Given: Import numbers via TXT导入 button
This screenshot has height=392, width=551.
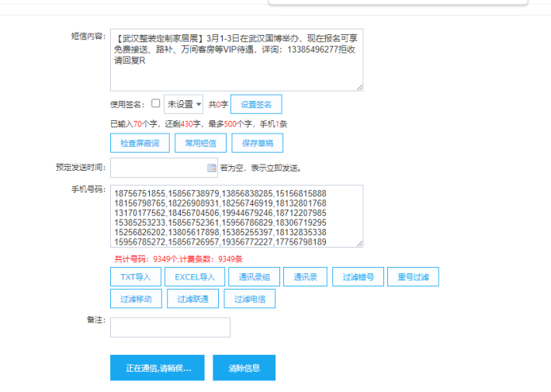Looking at the screenshot, I should (135, 277).
